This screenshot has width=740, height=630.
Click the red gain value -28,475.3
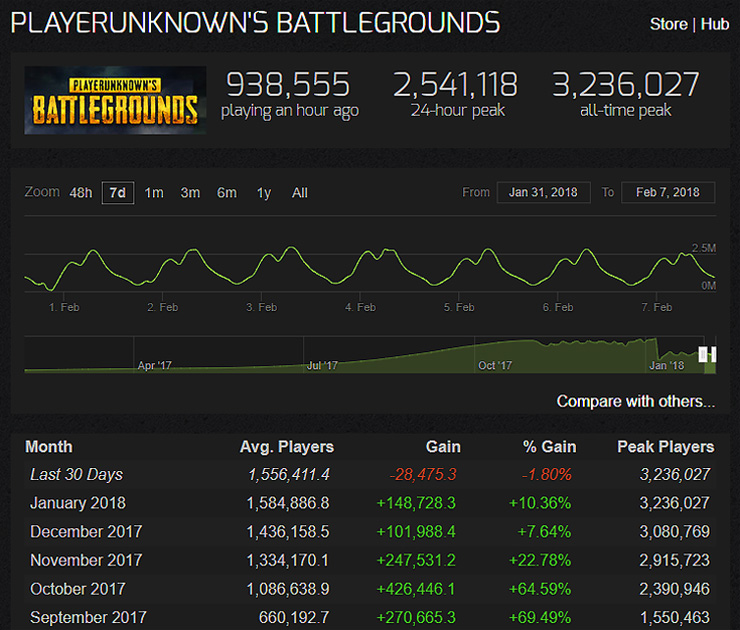click(x=423, y=474)
